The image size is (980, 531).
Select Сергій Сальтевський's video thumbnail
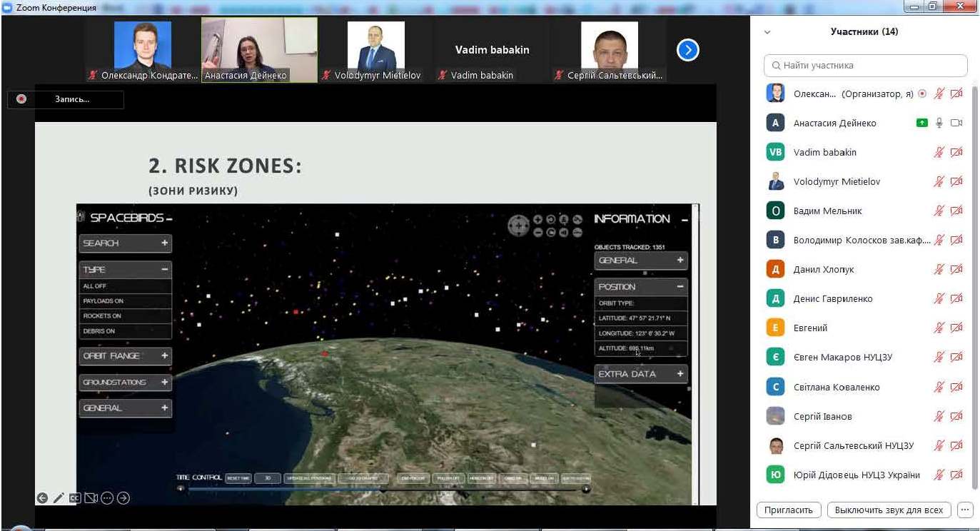pyautogui.click(x=609, y=50)
